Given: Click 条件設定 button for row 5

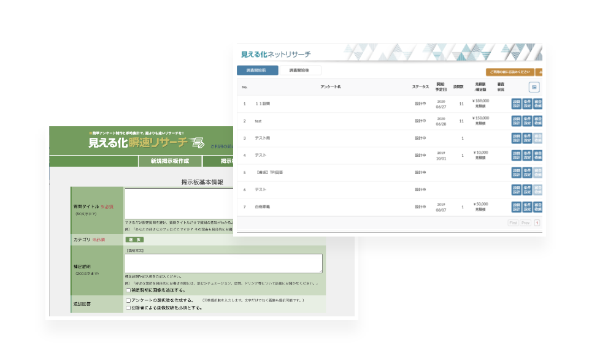Looking at the screenshot, I should [x=527, y=173].
